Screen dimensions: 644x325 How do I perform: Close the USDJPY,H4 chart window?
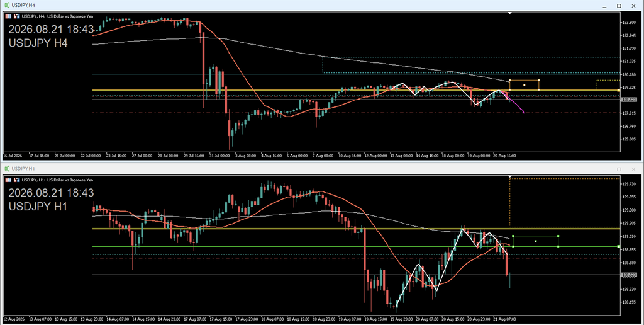pyautogui.click(x=633, y=6)
